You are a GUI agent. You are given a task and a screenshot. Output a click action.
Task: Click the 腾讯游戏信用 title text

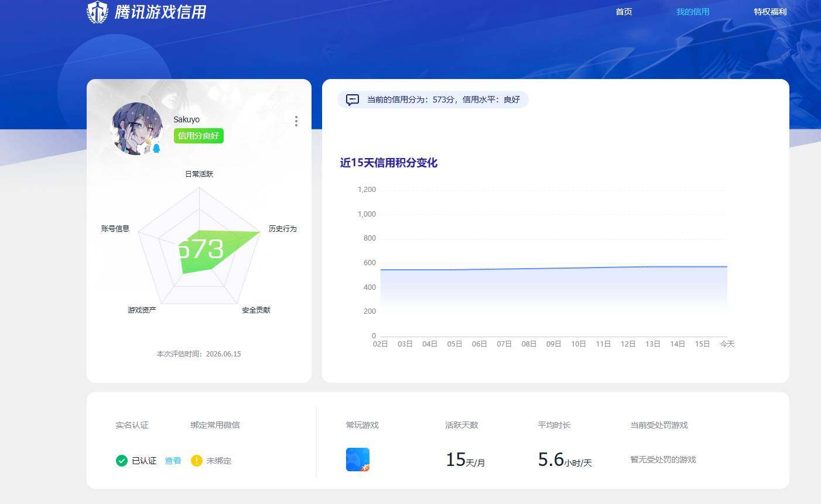[160, 12]
